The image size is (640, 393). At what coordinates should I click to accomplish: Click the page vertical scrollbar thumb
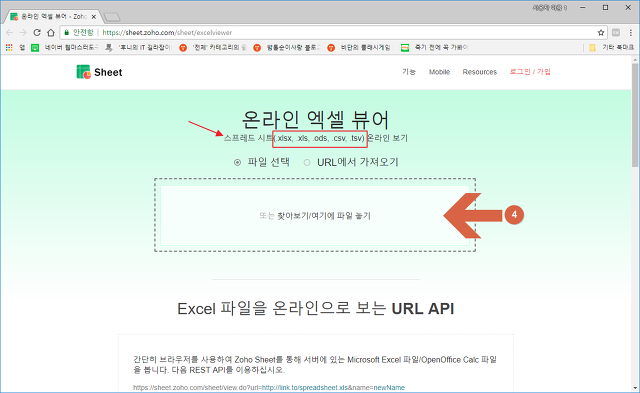pyautogui.click(x=635, y=115)
